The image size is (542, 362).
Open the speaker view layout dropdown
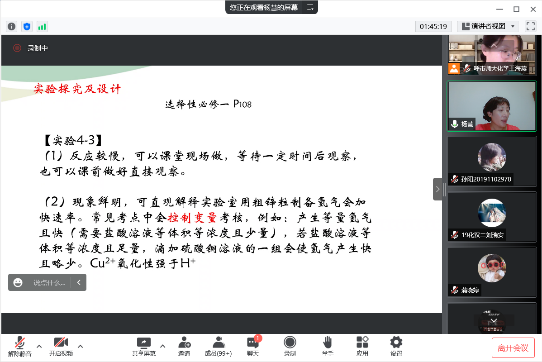pyautogui.click(x=489, y=26)
